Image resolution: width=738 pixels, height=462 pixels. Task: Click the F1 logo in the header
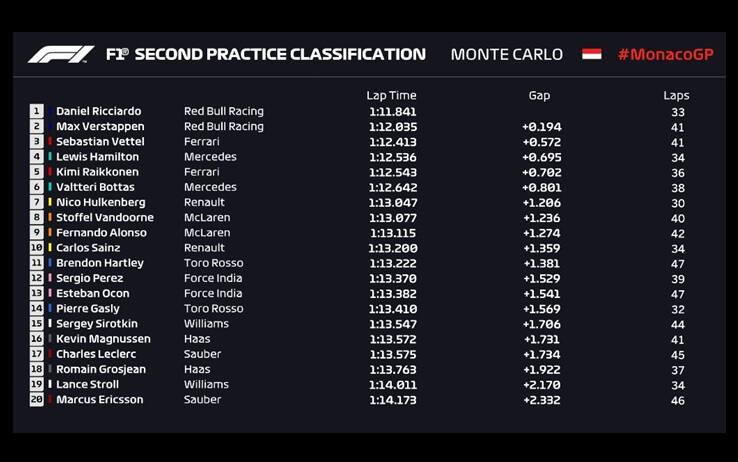(60, 54)
